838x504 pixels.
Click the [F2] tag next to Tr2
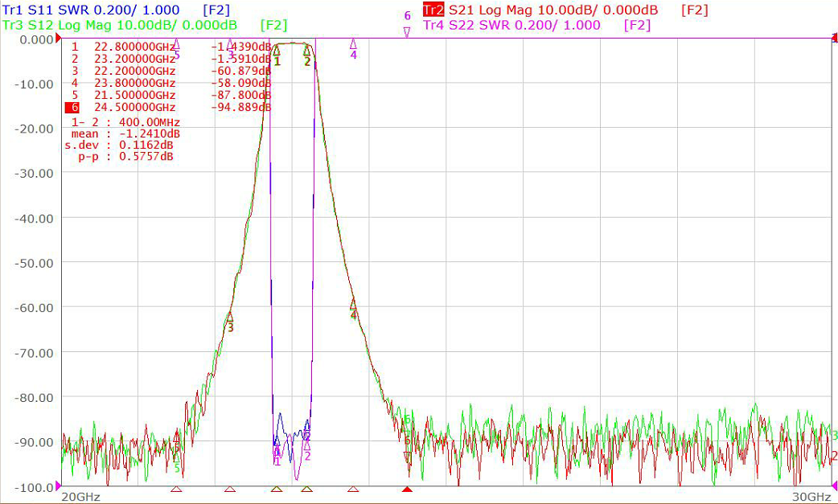(x=695, y=10)
